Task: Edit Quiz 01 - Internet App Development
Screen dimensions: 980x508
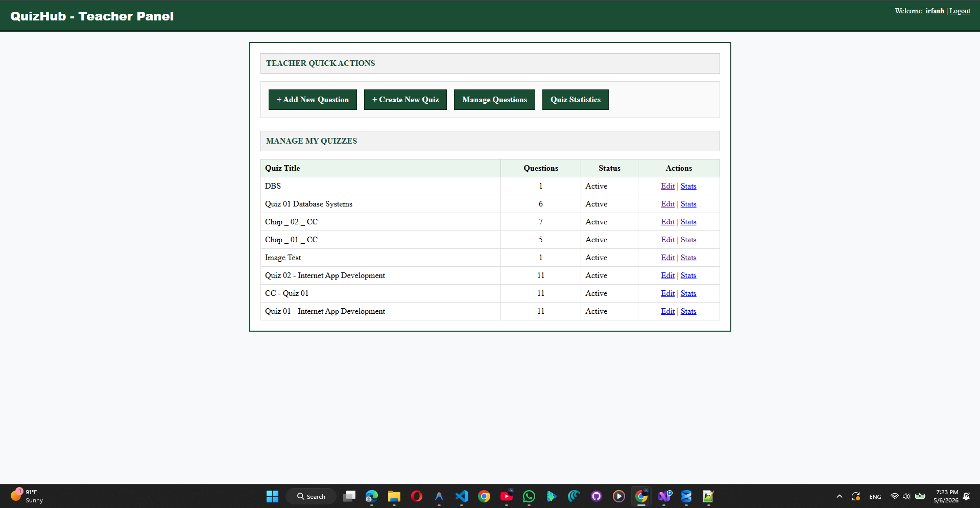Action: click(668, 311)
